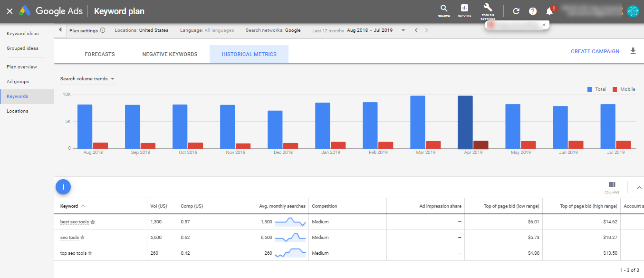
Task: Open Keyword ideas in sidebar
Action: point(22,34)
